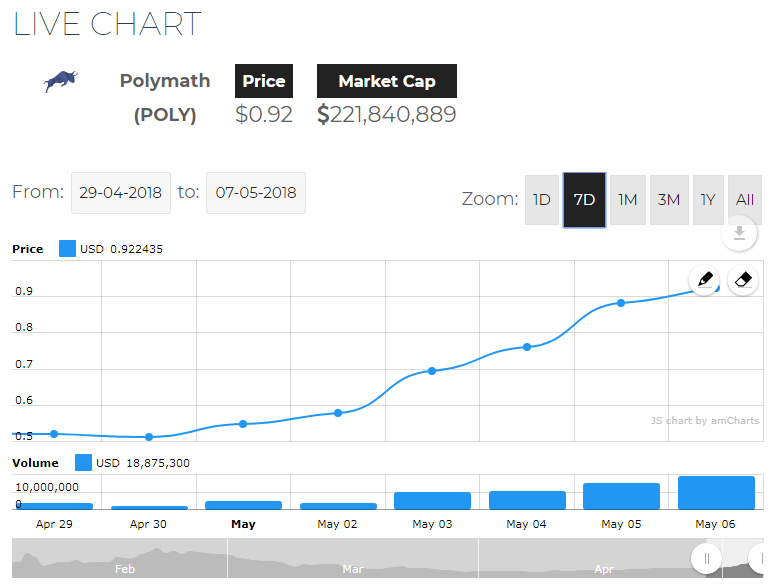Click the May 03 price data point

click(432, 371)
